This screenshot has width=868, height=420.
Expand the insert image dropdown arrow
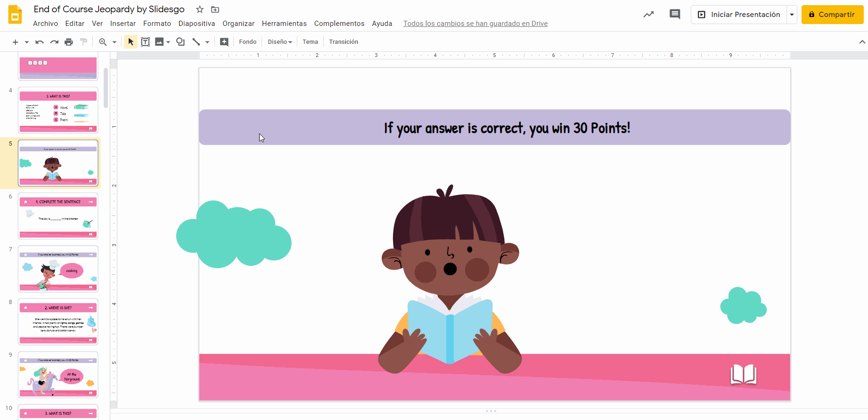(x=168, y=42)
